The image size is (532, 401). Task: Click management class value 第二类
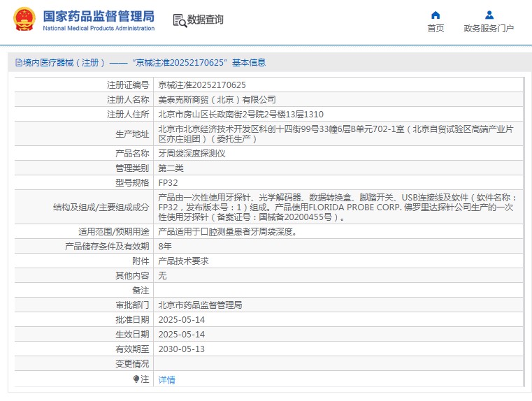coord(171,168)
